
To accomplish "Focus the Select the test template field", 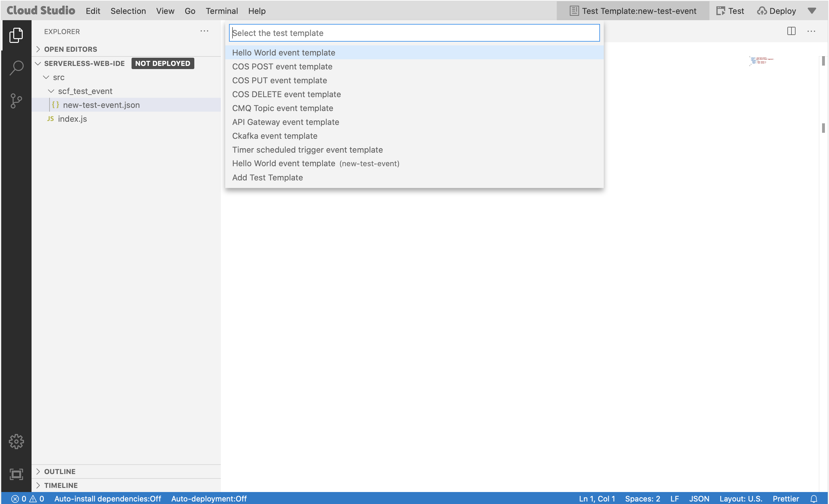I will pos(414,33).
